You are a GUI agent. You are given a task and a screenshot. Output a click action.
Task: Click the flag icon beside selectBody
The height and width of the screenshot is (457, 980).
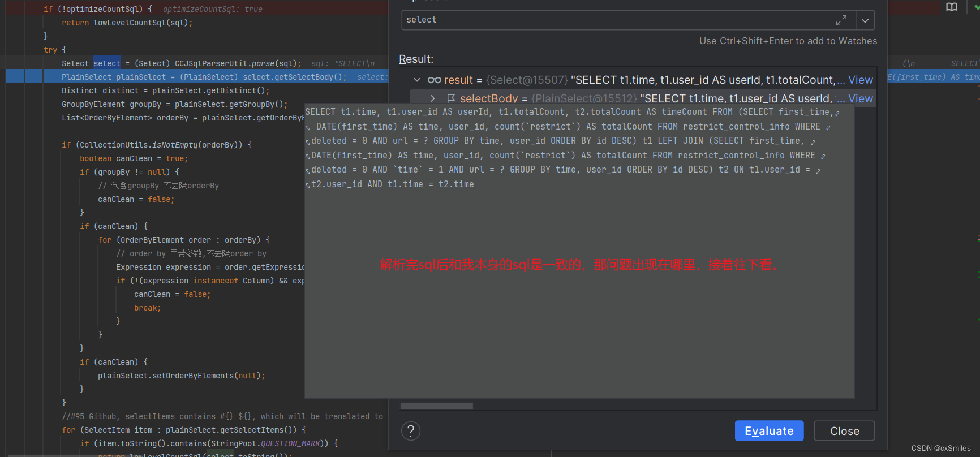tap(451, 98)
